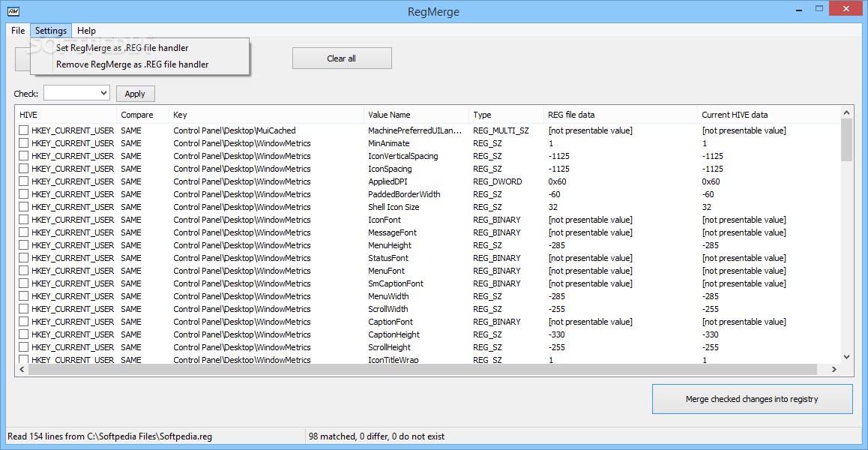Click the vertical scrollbar up arrow

[x=846, y=112]
